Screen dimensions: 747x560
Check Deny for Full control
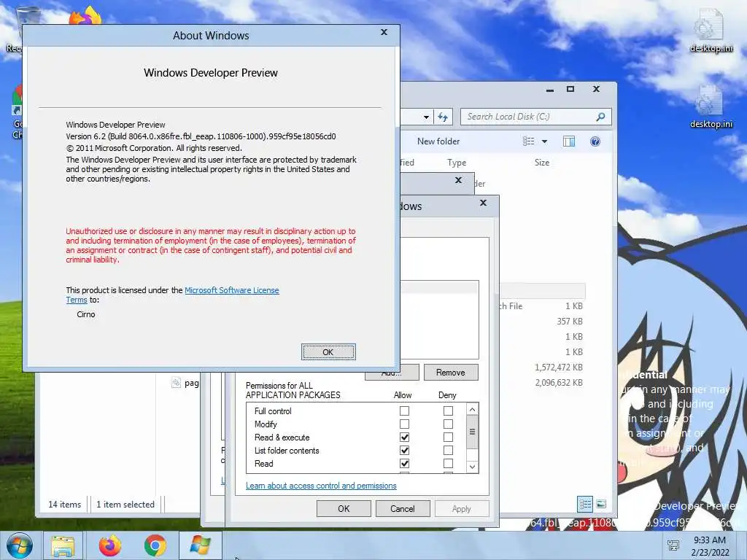[x=448, y=411]
